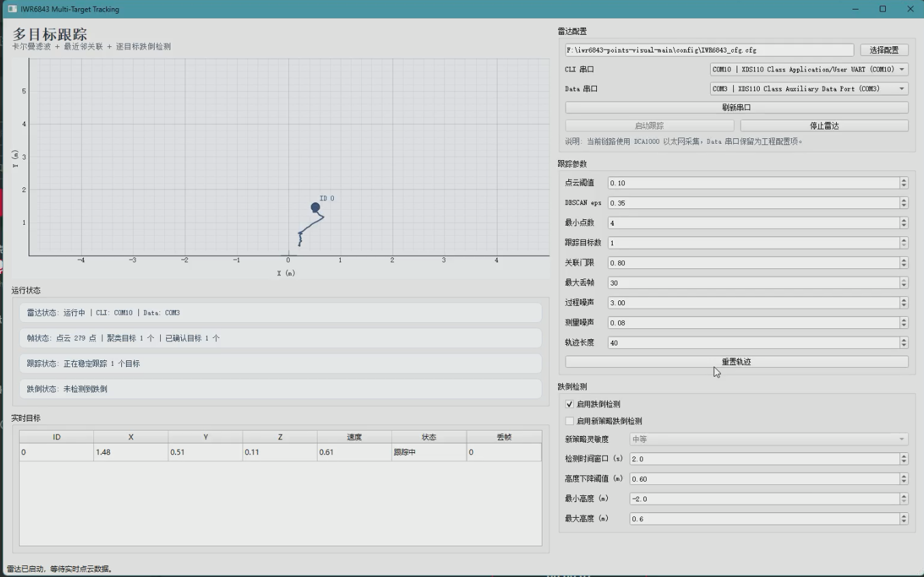The height and width of the screenshot is (577, 924).
Task: Click the 跟踪状态 status line
Action: (x=281, y=364)
